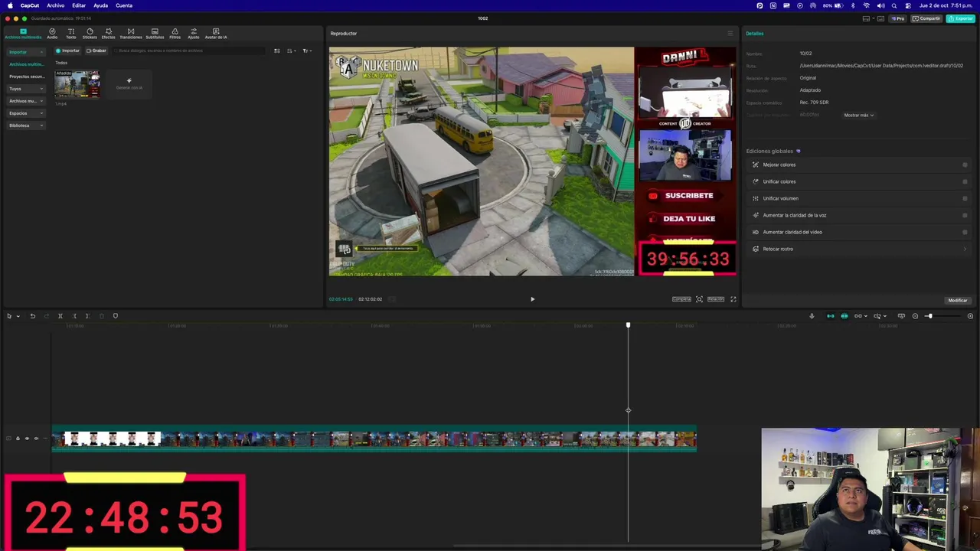Viewport: 980px width, 551px height.
Task: Click the timeline zoom slider handle
Action: point(929,316)
